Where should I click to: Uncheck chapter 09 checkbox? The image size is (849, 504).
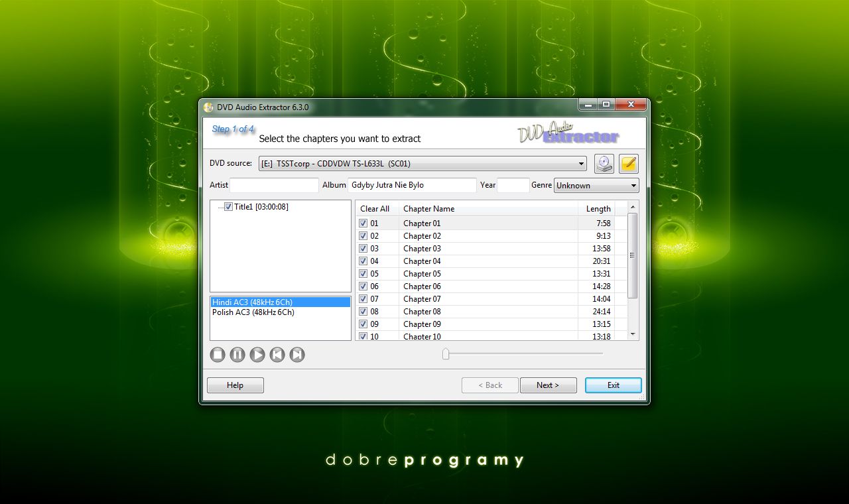(x=363, y=324)
